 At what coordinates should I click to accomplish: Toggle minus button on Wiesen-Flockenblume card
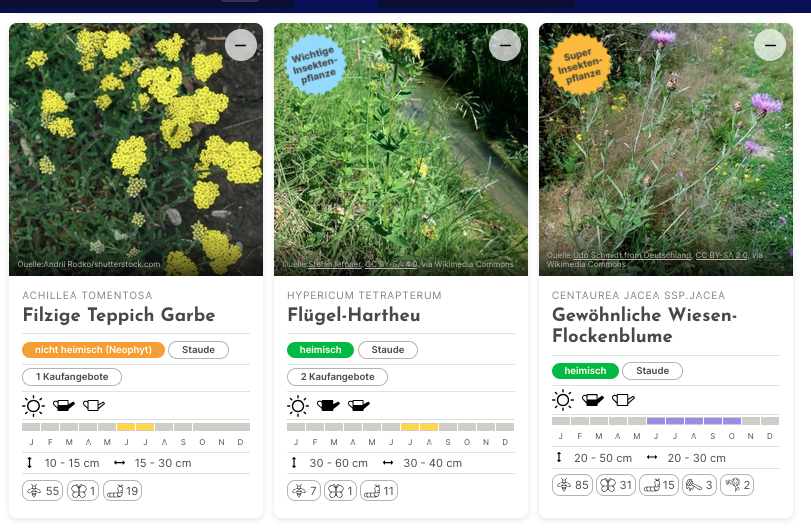[x=770, y=45]
